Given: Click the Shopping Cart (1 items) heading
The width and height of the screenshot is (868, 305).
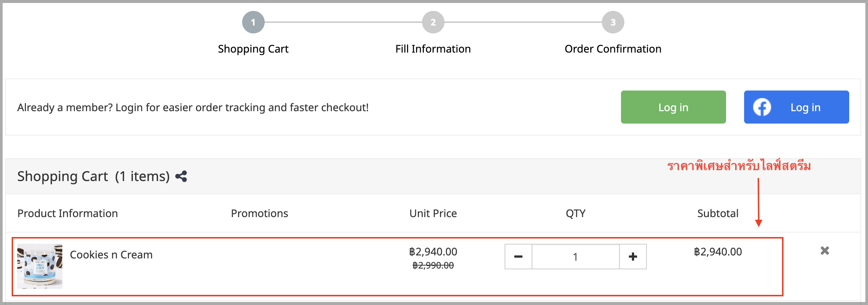Looking at the screenshot, I should click(93, 176).
